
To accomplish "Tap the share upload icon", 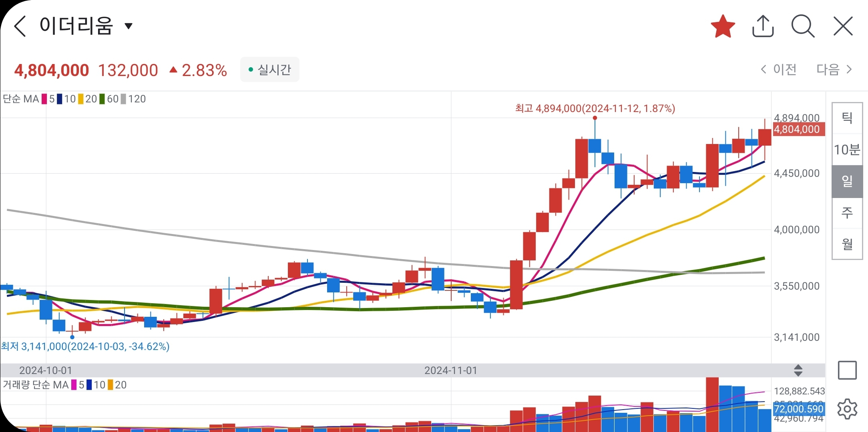I will pos(763,26).
